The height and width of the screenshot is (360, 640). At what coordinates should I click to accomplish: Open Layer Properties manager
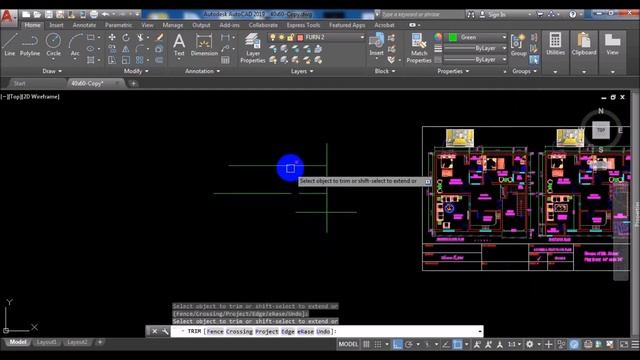pos(253,48)
